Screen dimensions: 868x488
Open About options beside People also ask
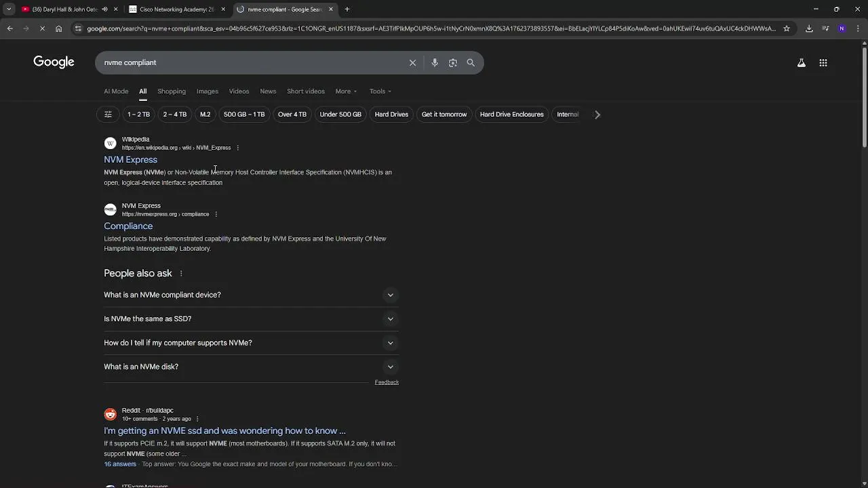(181, 273)
